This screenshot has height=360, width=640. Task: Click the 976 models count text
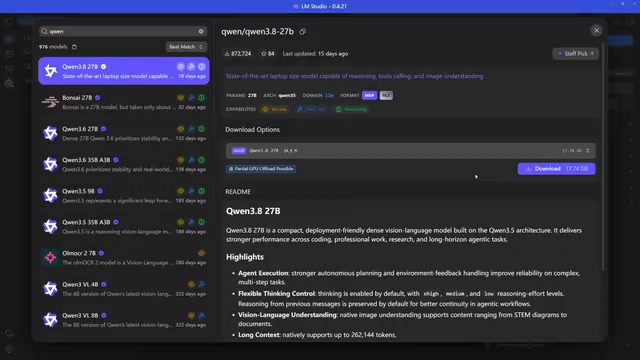click(53, 47)
